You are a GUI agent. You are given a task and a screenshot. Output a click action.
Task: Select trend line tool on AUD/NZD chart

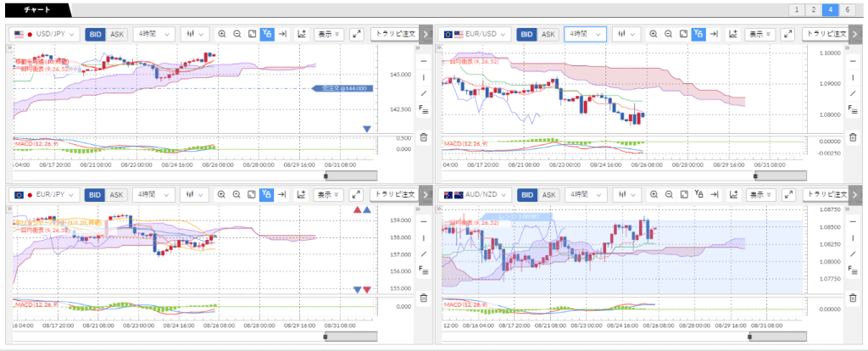(852, 253)
